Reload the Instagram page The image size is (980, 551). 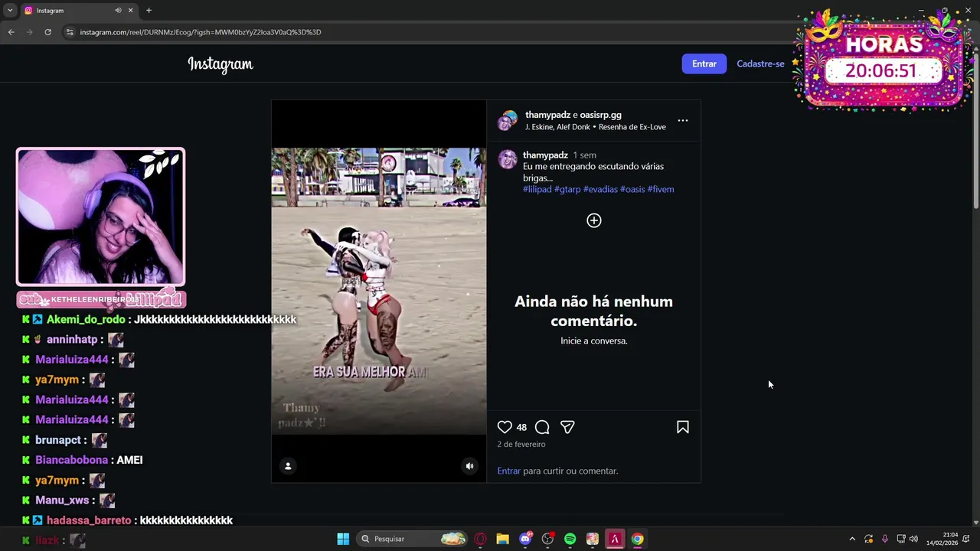pos(47,32)
